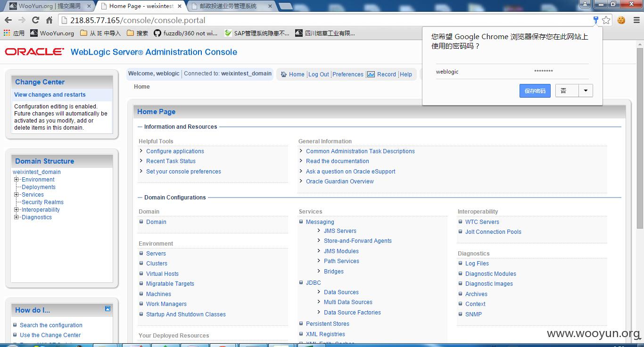The image size is (644, 347).
Task: Select Security Realms in Domain Structure
Action: coord(42,202)
